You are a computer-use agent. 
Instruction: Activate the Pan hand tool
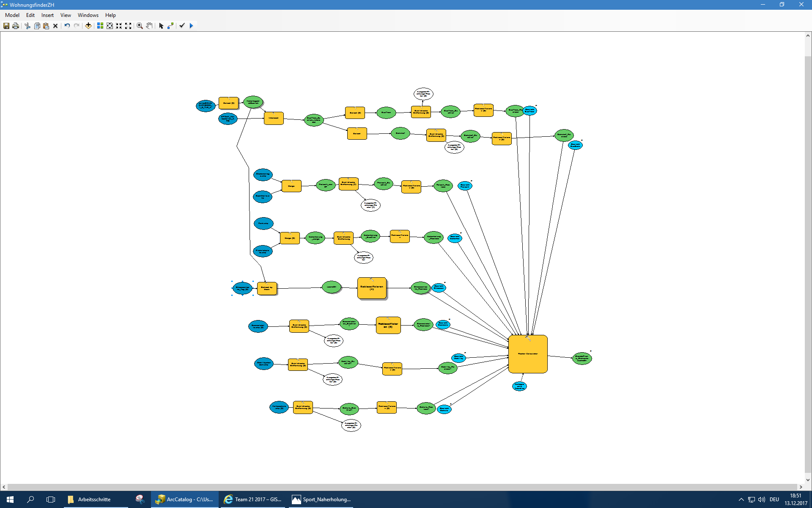(149, 26)
